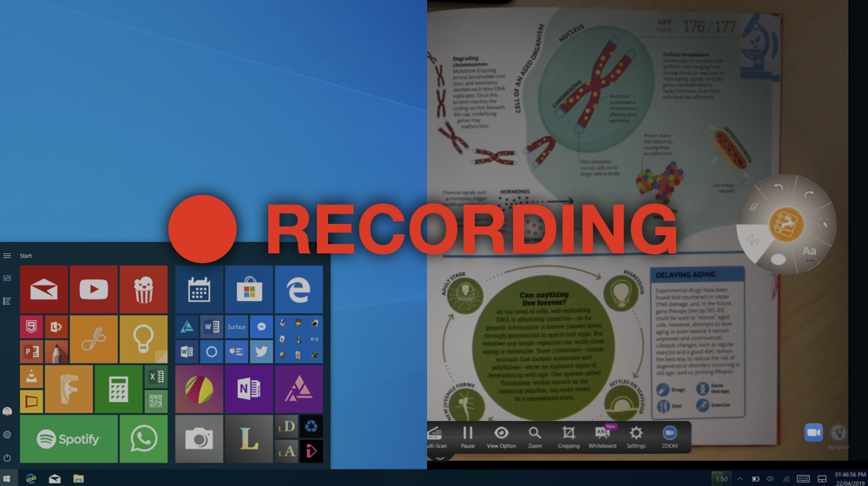Choose the Aa text tool in radial menu
The width and height of the screenshot is (868, 486).
(x=809, y=251)
